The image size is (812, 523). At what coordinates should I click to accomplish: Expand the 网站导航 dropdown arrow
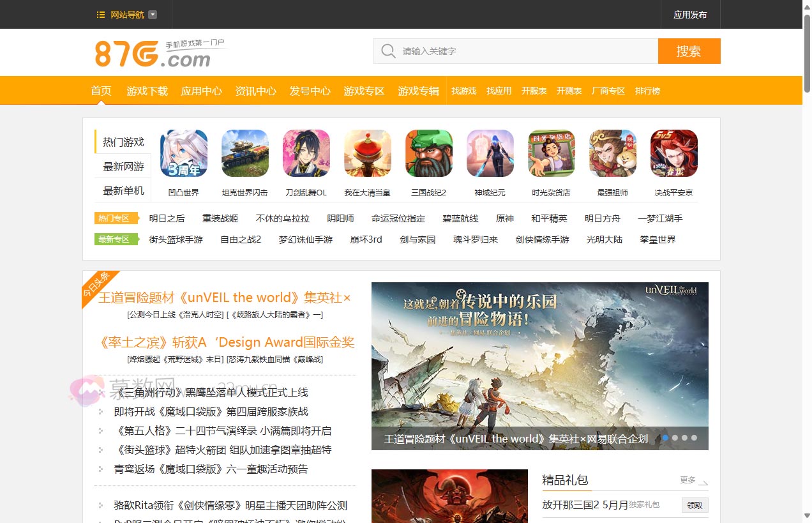[x=152, y=14]
